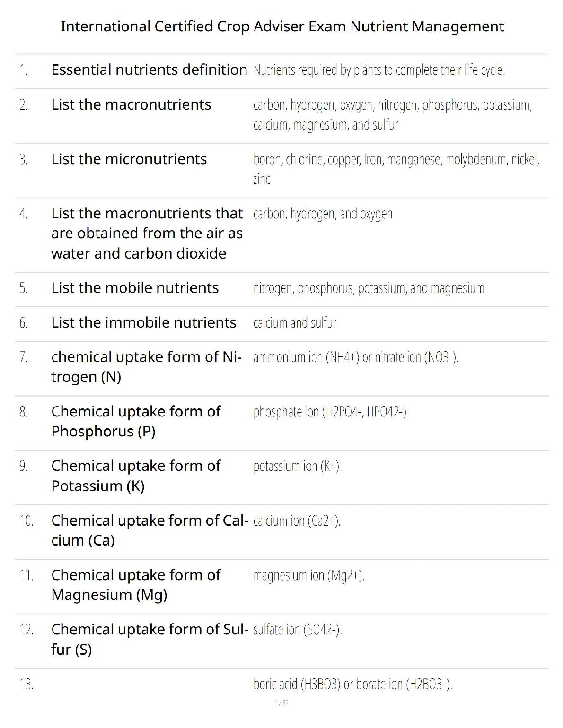Click the phosphate ion answer text
The height and width of the screenshot is (728, 563).
[x=331, y=412]
